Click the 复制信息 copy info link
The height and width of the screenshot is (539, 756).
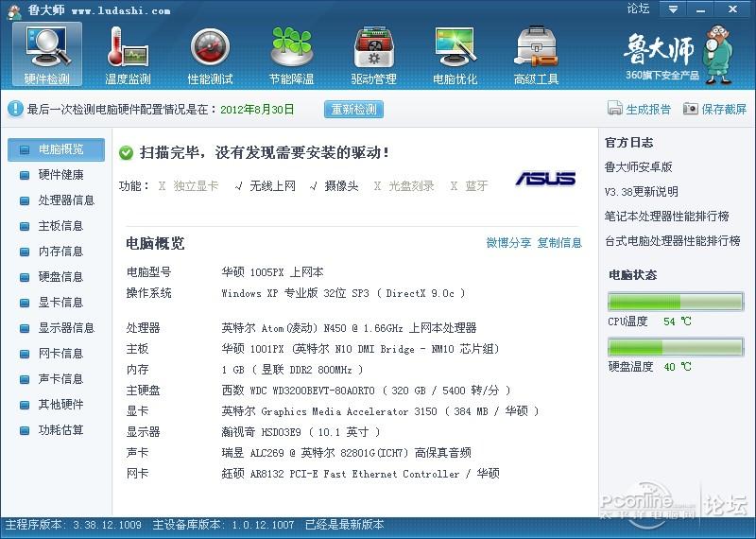coord(559,243)
